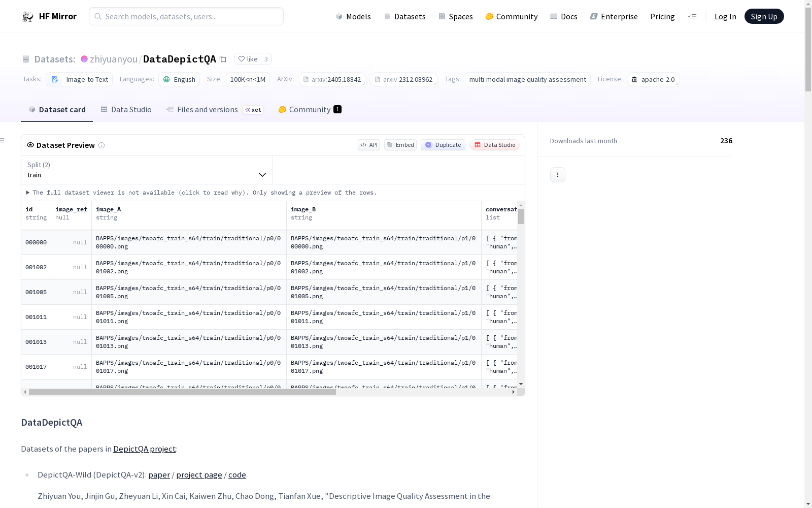Image resolution: width=812 pixels, height=508 pixels.
Task: Click the like count 3
Action: click(x=266, y=59)
